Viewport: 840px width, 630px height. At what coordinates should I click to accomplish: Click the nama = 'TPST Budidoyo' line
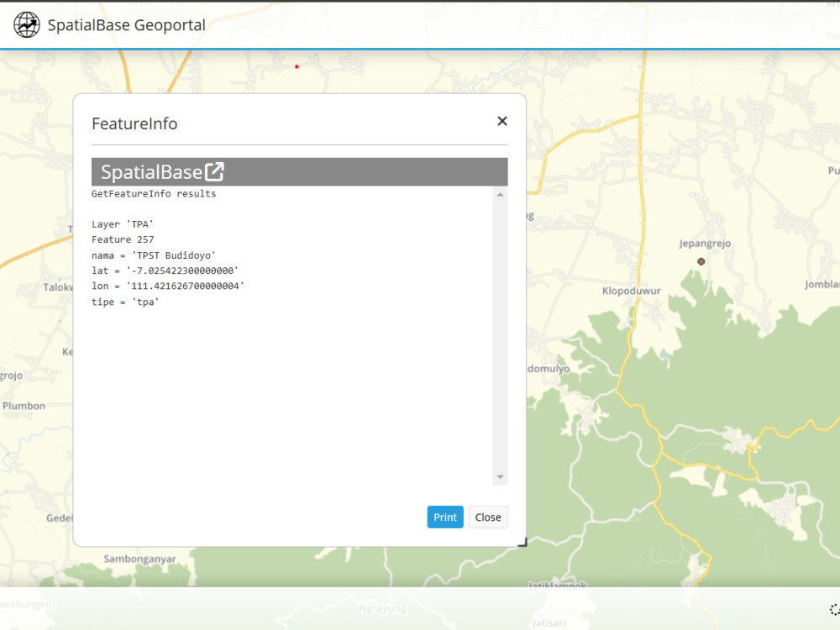click(x=154, y=255)
